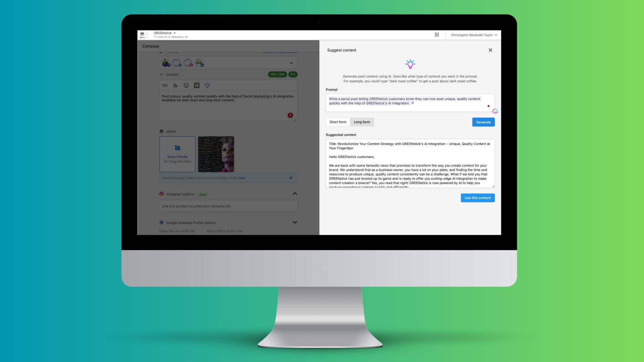Screen dimensions: 644x362
Task: Click the stock image library here link
Action: pos(242,178)
